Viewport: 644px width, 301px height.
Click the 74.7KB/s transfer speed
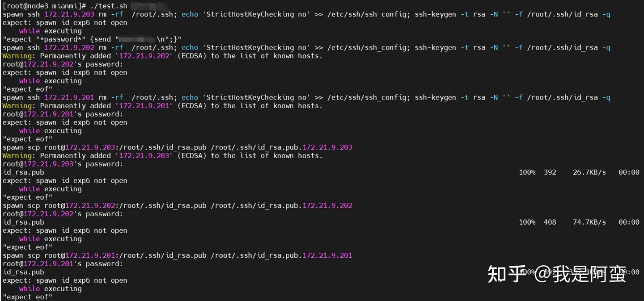click(589, 222)
